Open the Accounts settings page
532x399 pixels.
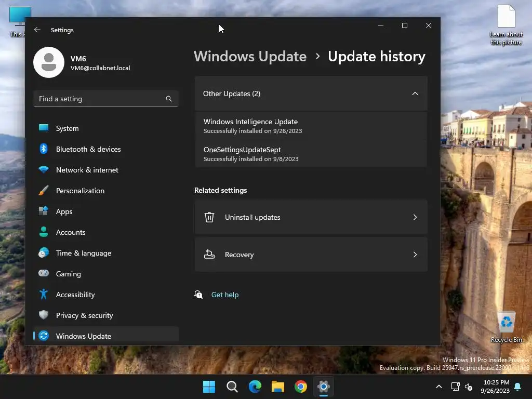[106, 232]
